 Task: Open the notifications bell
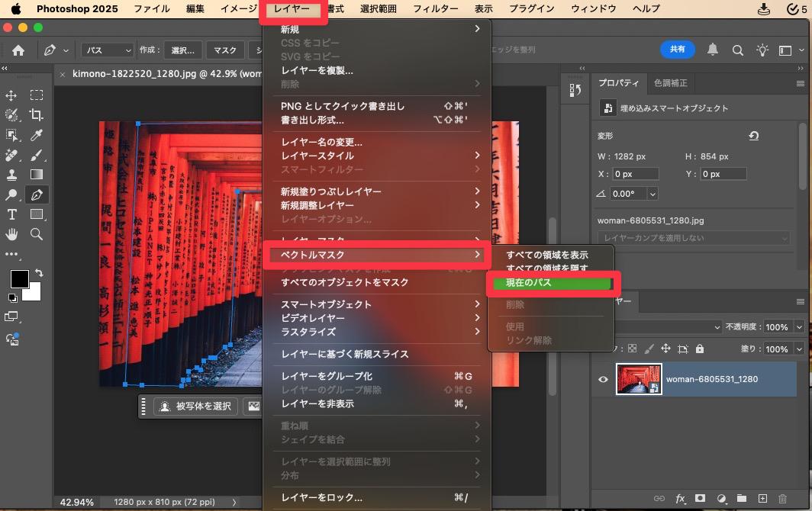tap(713, 49)
